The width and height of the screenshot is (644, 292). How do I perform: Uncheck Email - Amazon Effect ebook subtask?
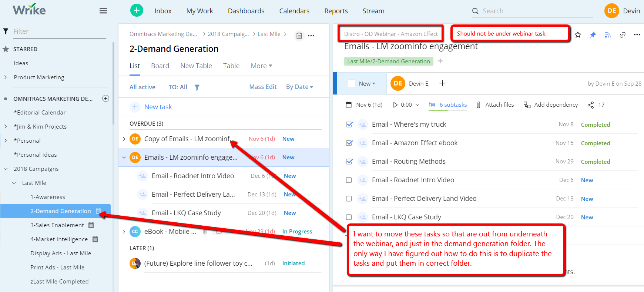click(x=349, y=143)
